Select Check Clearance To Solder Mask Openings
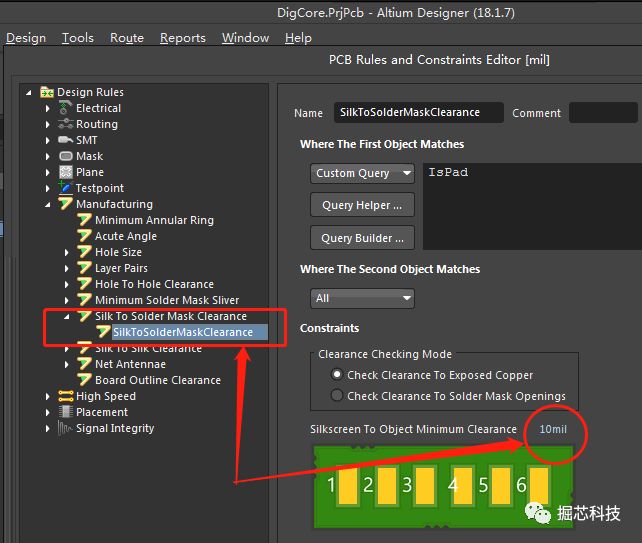Viewport: 642px width, 543px height. [337, 395]
